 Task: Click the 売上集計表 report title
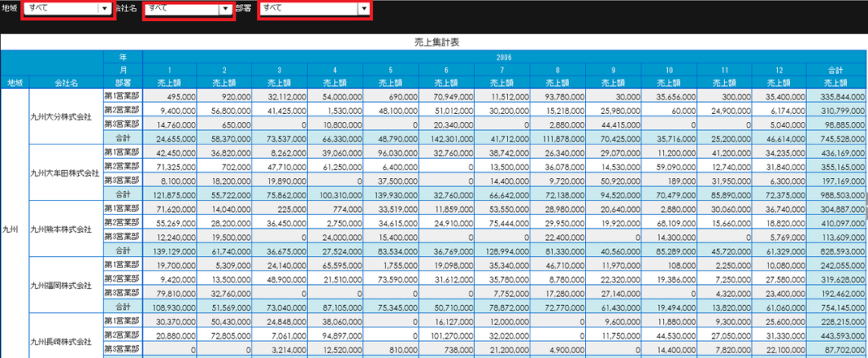coord(435,42)
